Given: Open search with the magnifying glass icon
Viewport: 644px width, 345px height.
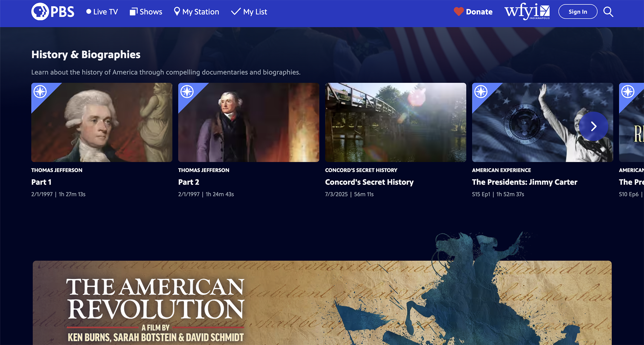Looking at the screenshot, I should coord(608,12).
